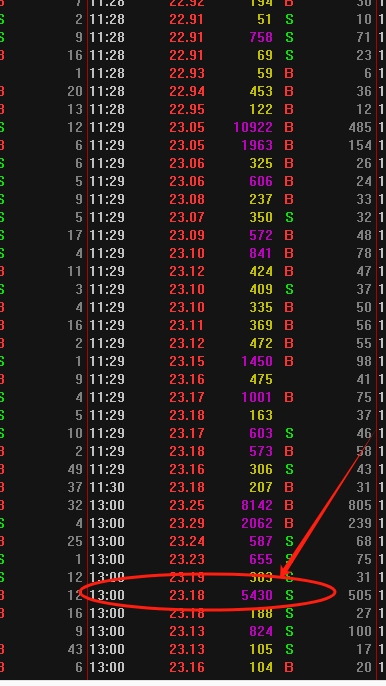Select the 207 volume entry

point(261,487)
